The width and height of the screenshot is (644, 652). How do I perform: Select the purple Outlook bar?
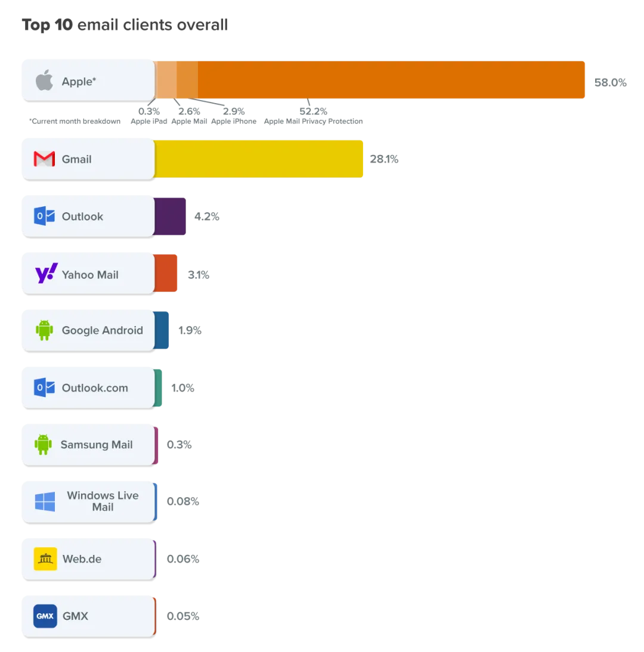170,216
